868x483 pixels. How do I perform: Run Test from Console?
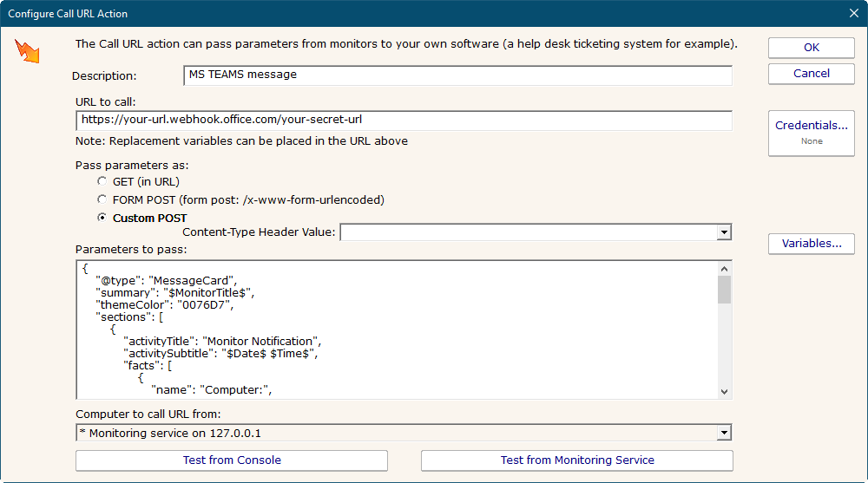point(232,460)
